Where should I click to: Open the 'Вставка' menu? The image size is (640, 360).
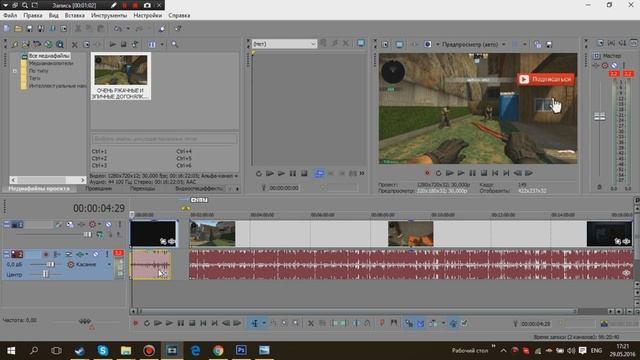75,16
